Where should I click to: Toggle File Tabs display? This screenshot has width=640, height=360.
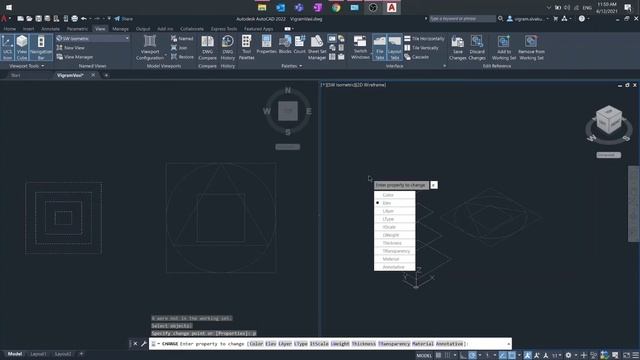(x=380, y=47)
